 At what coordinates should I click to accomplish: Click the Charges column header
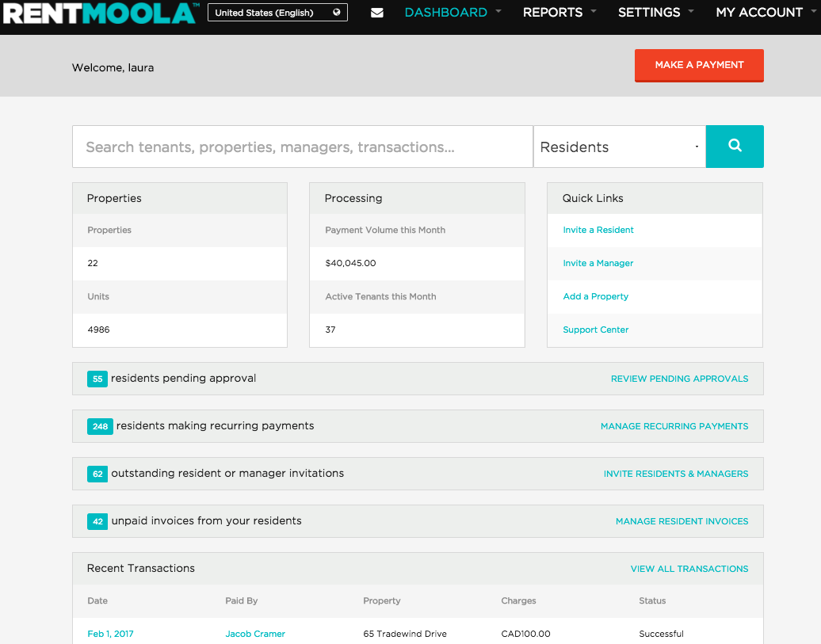(x=518, y=601)
